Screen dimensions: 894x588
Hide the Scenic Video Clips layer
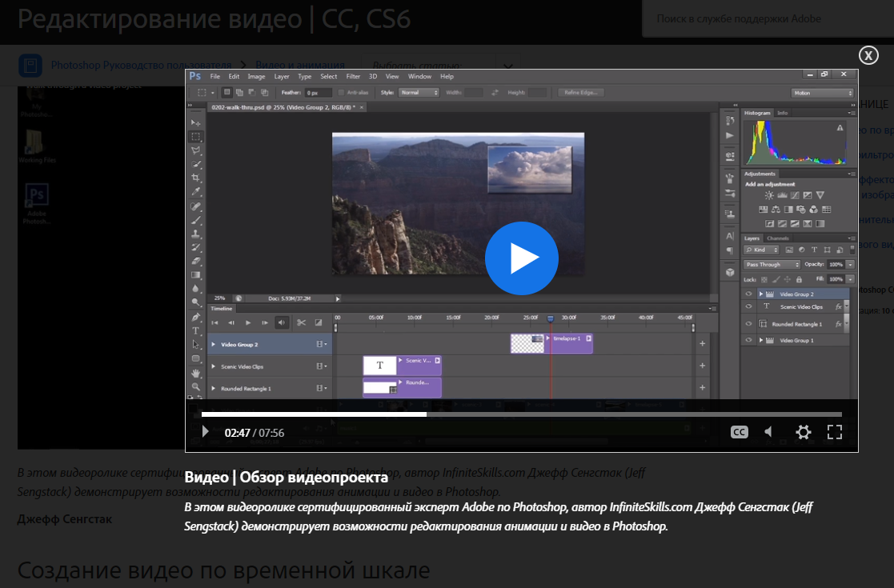tap(748, 306)
